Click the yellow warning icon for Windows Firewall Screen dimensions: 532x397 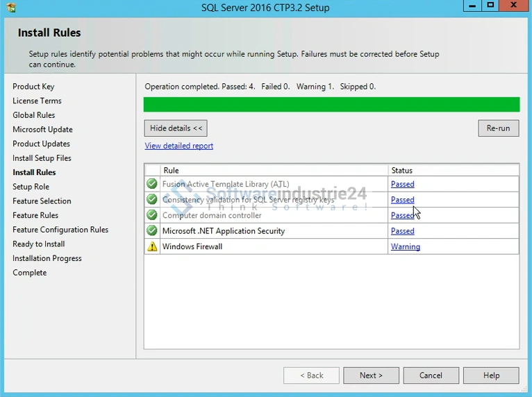tap(152, 246)
